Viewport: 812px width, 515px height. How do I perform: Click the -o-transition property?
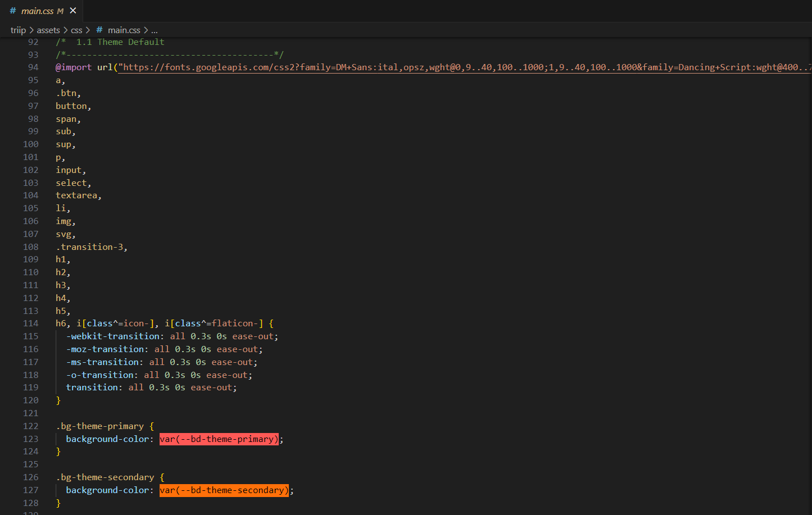pyautogui.click(x=100, y=375)
